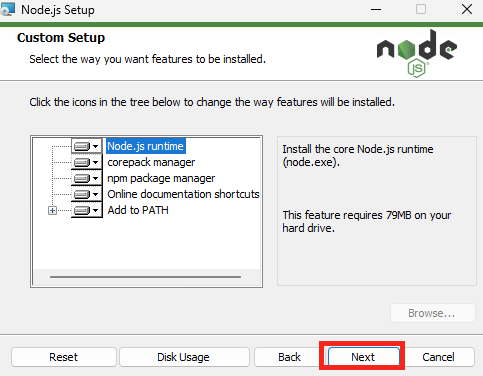This screenshot has height=376, width=483.
Task: Go Back to the previous setup step
Action: [x=289, y=357]
